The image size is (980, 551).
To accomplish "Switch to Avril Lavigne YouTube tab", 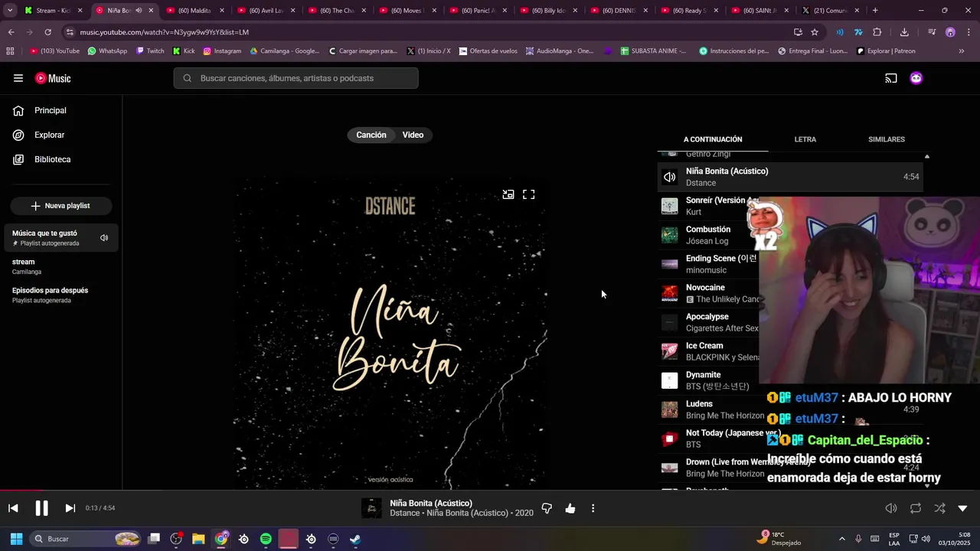I will point(266,11).
